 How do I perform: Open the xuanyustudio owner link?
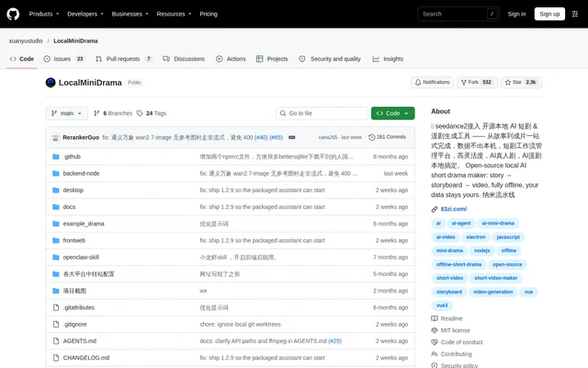click(26, 40)
